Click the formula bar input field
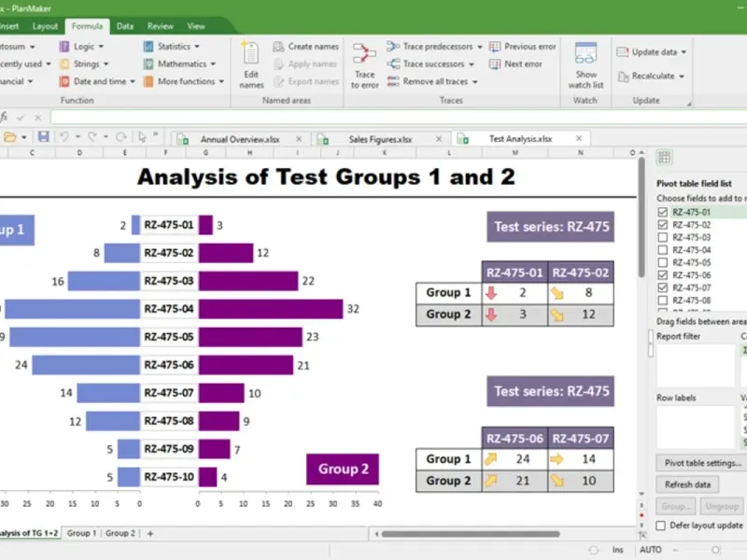The image size is (747, 560). click(399, 117)
